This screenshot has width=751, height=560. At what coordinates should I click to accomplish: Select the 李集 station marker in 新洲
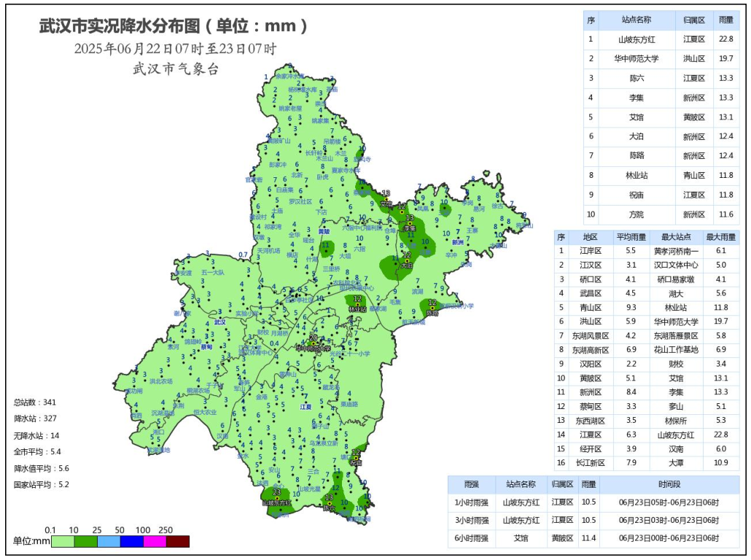tap(410, 224)
